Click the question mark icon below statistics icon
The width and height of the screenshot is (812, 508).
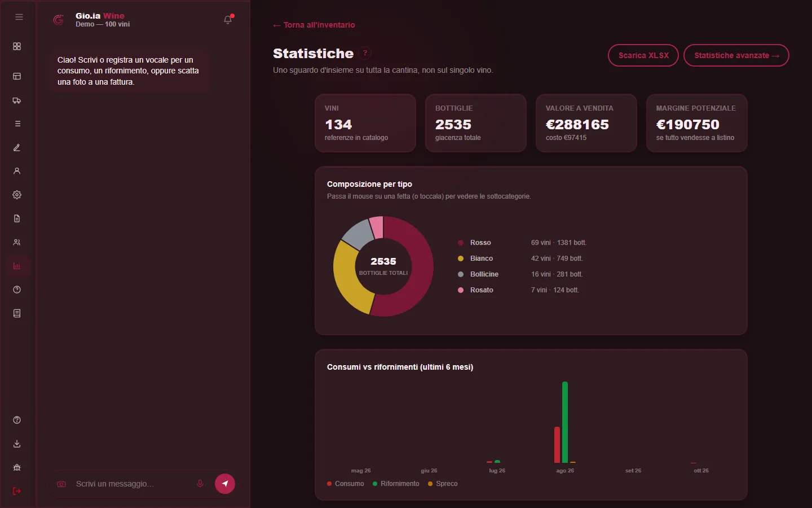coord(17,290)
